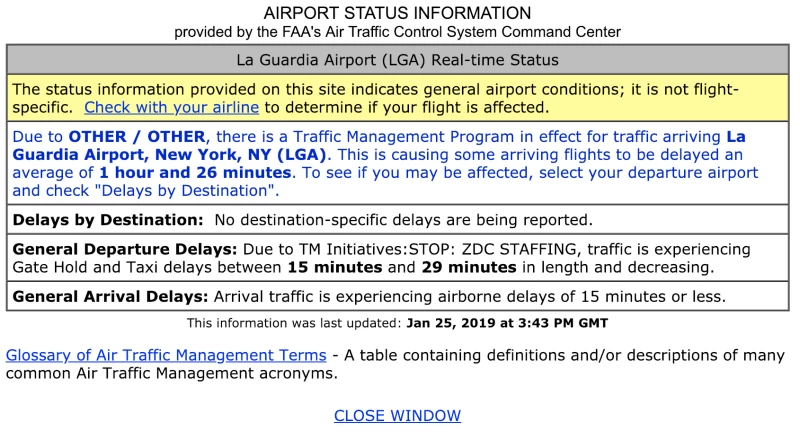The height and width of the screenshot is (440, 800).
Task: Click the "General Arrival Delays:" label
Action: click(x=109, y=296)
